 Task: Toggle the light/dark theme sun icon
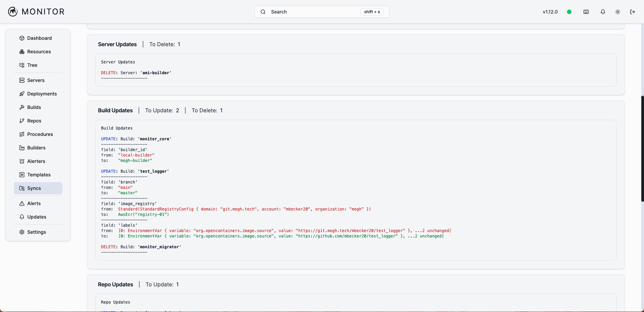[x=618, y=12]
